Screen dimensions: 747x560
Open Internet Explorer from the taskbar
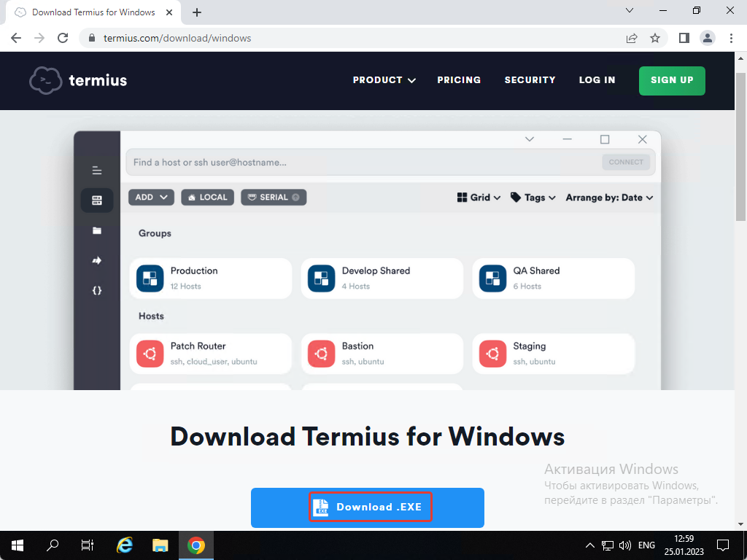click(x=125, y=545)
